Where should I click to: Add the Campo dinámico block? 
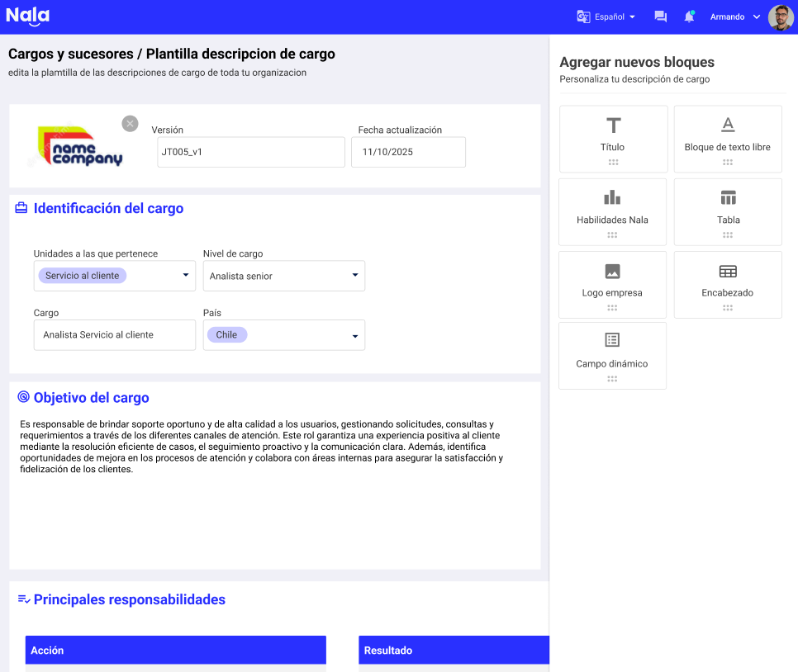click(612, 355)
